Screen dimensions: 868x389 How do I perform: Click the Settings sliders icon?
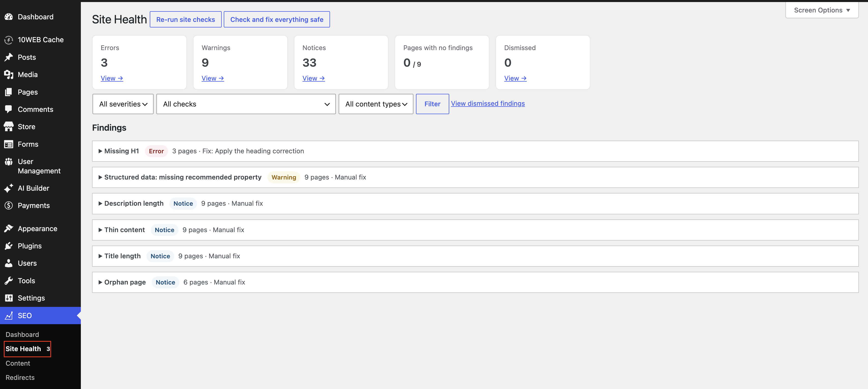coord(9,298)
